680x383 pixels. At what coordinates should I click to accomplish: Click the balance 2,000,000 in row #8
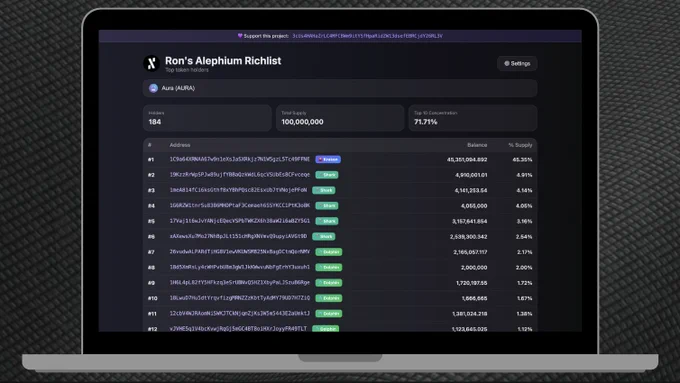pos(474,267)
